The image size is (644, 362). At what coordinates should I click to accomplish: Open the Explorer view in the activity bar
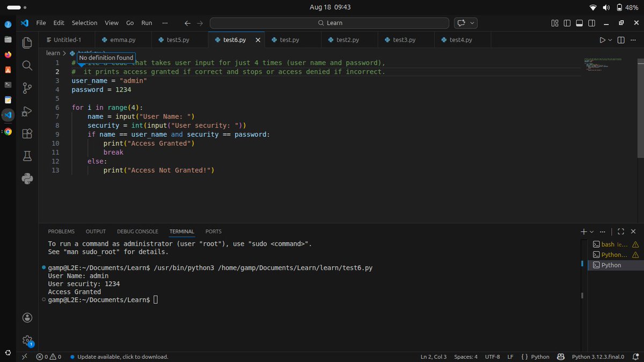(27, 42)
